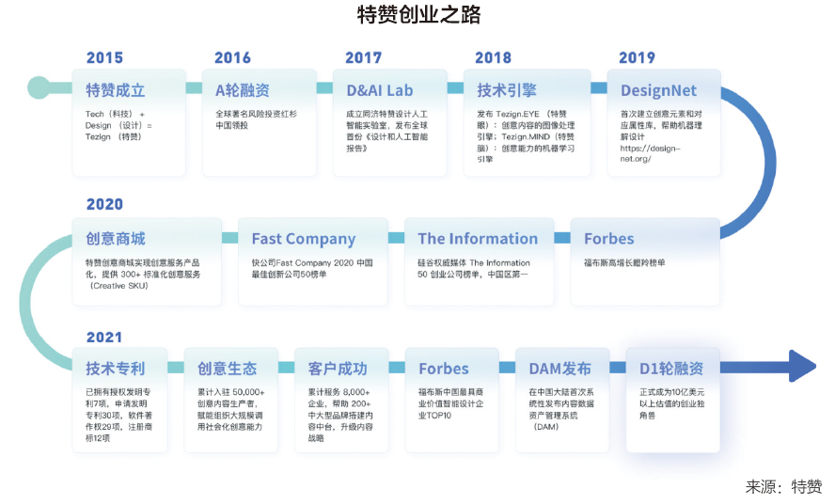This screenshot has width=835, height=504.
Task: Select the Fast Company card heading
Action: click(304, 239)
